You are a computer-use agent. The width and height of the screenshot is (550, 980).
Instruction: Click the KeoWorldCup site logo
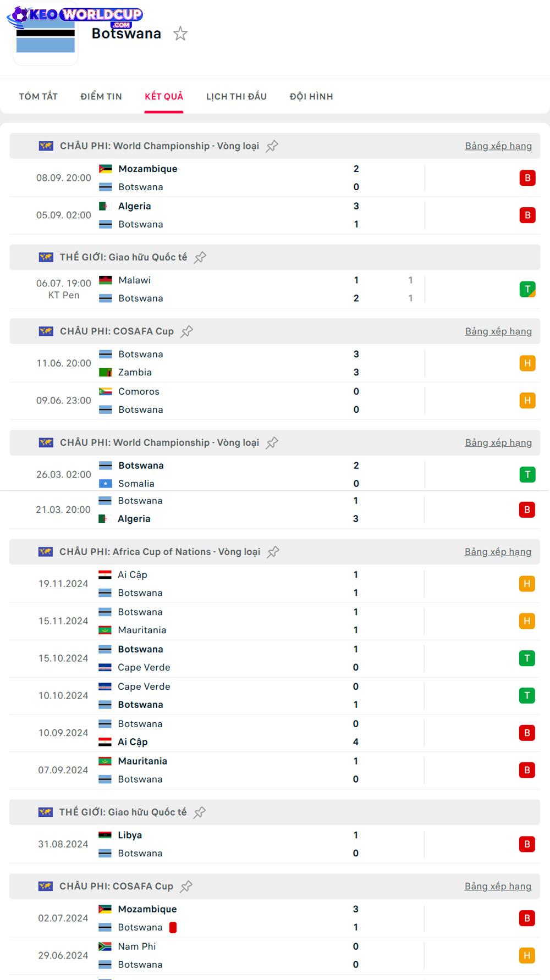click(74, 15)
